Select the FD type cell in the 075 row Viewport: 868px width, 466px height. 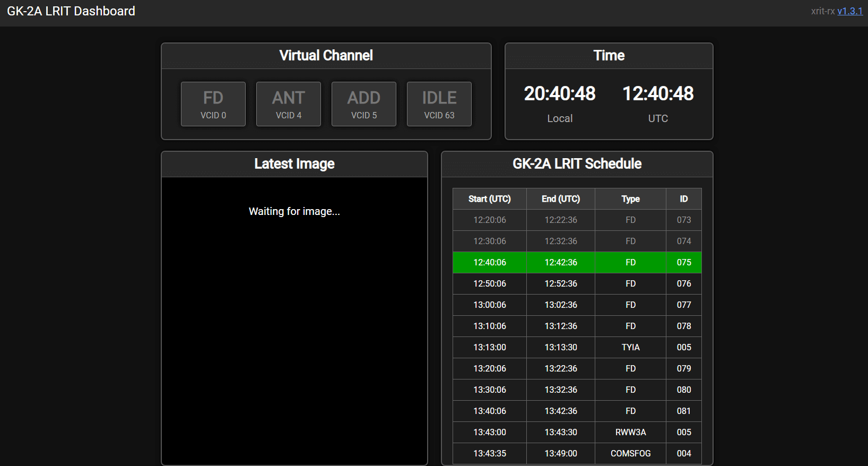point(631,262)
